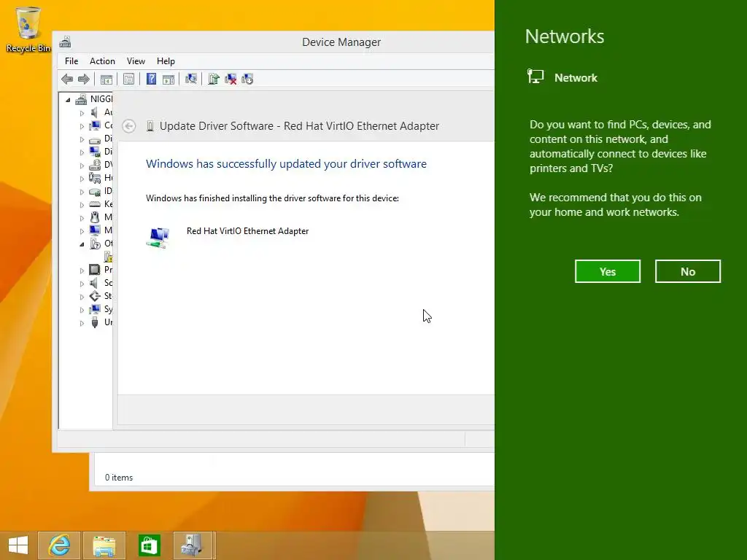Select the Monitors category icon

pyautogui.click(x=95, y=230)
